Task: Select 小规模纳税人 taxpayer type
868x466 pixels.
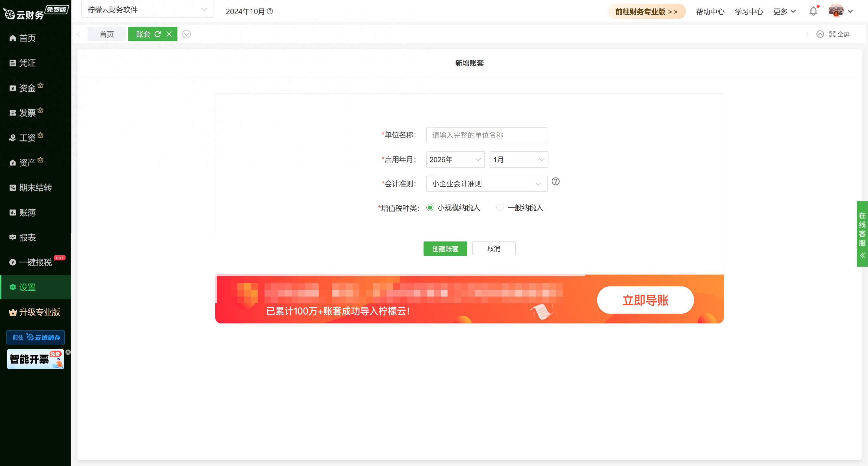Action: 430,208
